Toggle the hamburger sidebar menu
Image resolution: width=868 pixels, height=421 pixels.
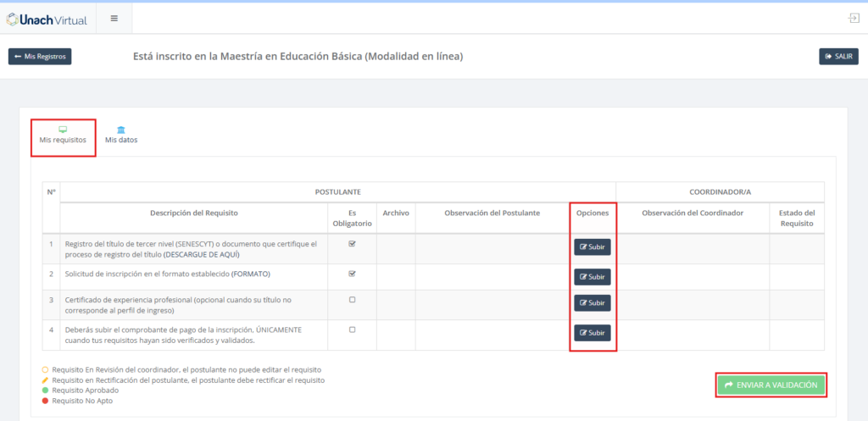114,18
